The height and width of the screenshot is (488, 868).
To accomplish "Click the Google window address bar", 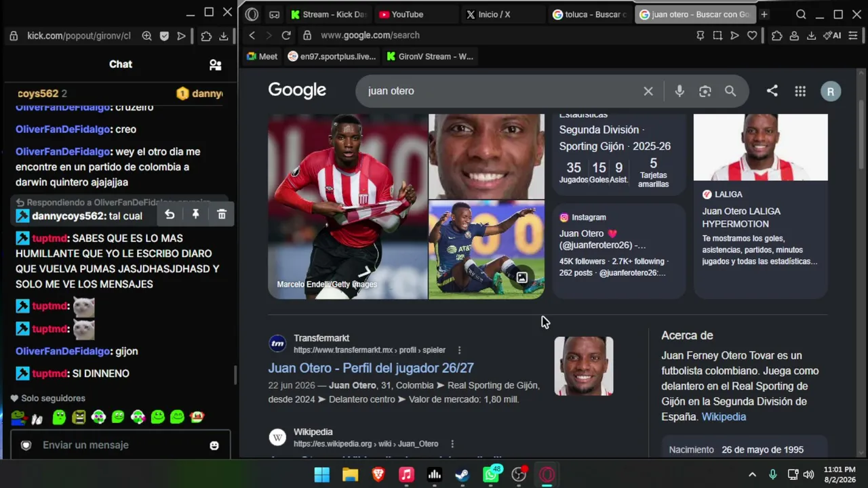I will (502, 35).
